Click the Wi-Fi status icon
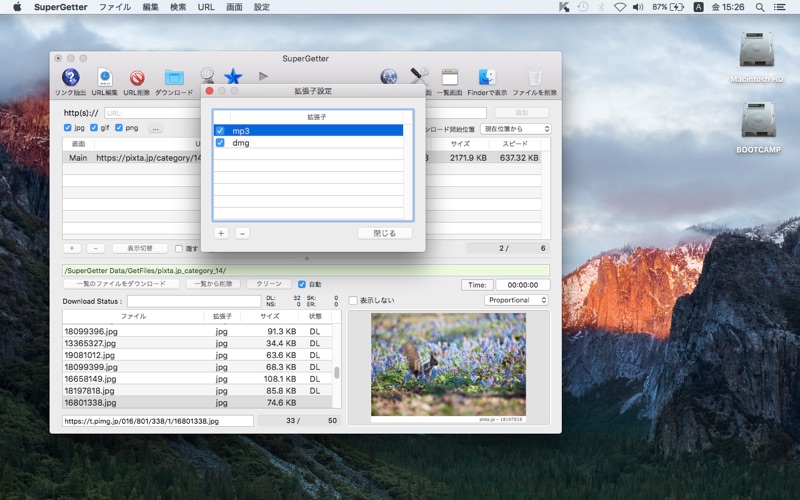Screen dimensions: 800x500 620,7
